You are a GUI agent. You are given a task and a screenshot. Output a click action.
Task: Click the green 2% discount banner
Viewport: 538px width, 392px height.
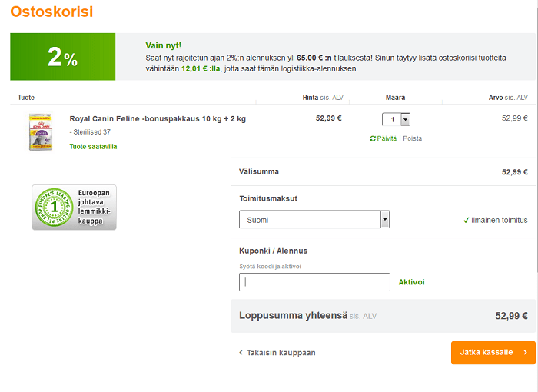coord(63,57)
